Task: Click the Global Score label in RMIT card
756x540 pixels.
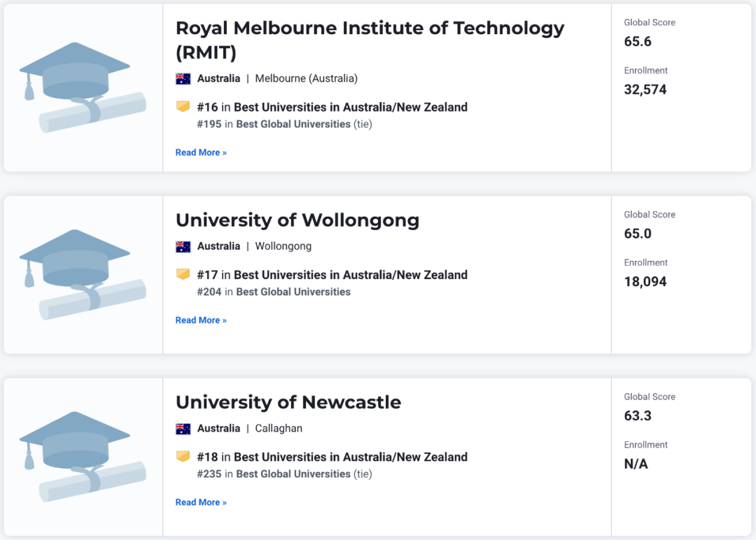Action: coord(650,22)
